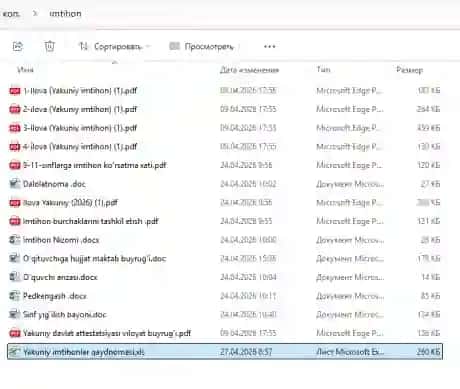
Task: Click PDF icon of Ilova Yakuniy (2026)
Action: pos(15,203)
